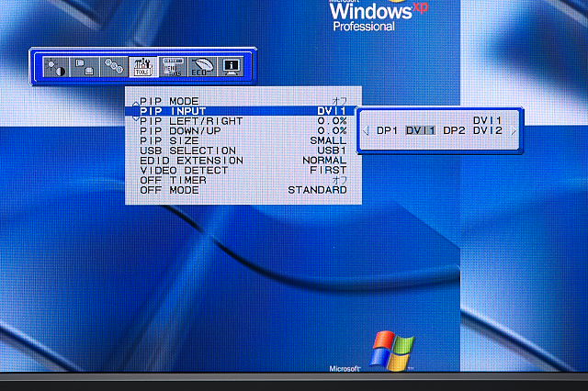Viewport: 588px width, 391px height.
Task: Open the EDID EXTENSION setting
Action: [243, 160]
